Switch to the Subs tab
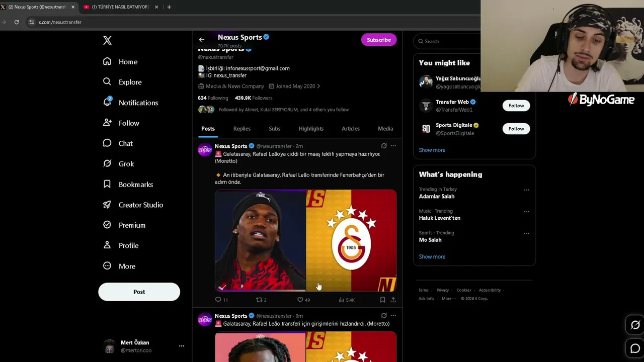The image size is (644, 362). (274, 129)
